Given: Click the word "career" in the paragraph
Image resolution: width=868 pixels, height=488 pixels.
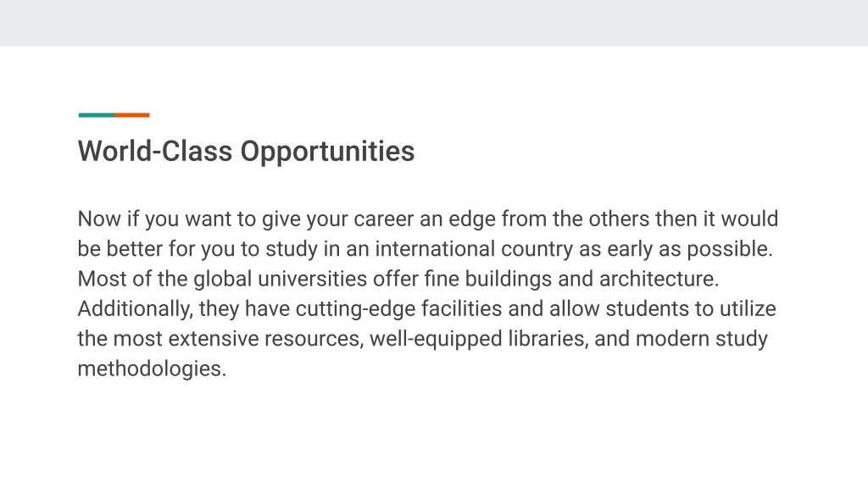Looking at the screenshot, I should (384, 219).
